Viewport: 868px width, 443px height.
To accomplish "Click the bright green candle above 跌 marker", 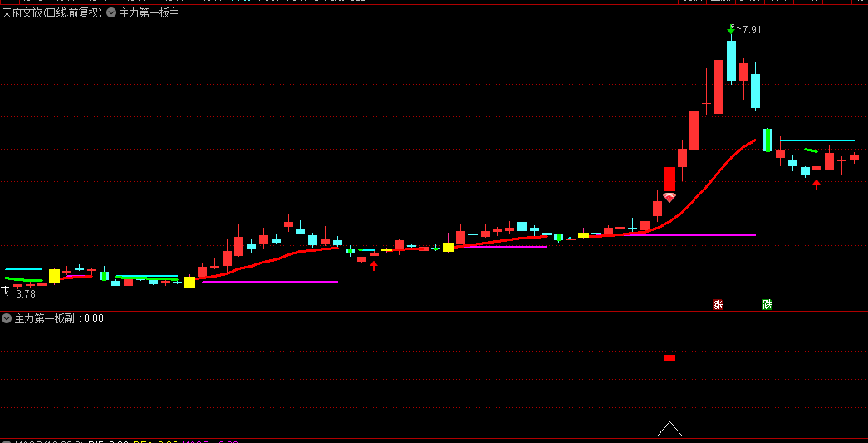I will 767,140.
